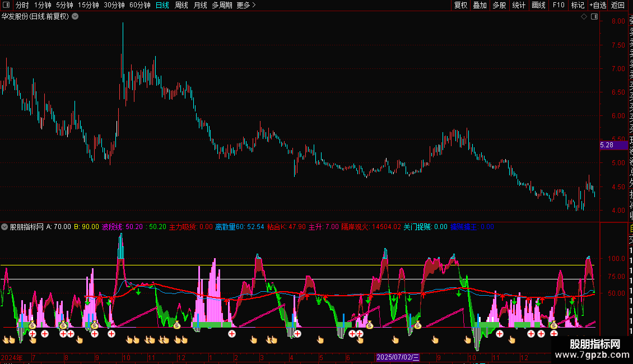Screen dimensions: 633x364
Task: Toggle the left sidebar panel icon
Action: [x=6, y=5]
